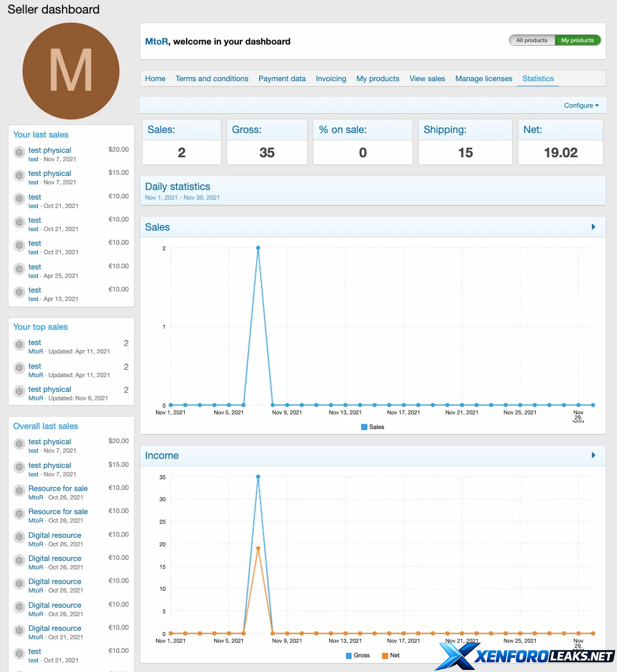Expand the Income chart panel arrow
This screenshot has height=672, width=617.
593,456
